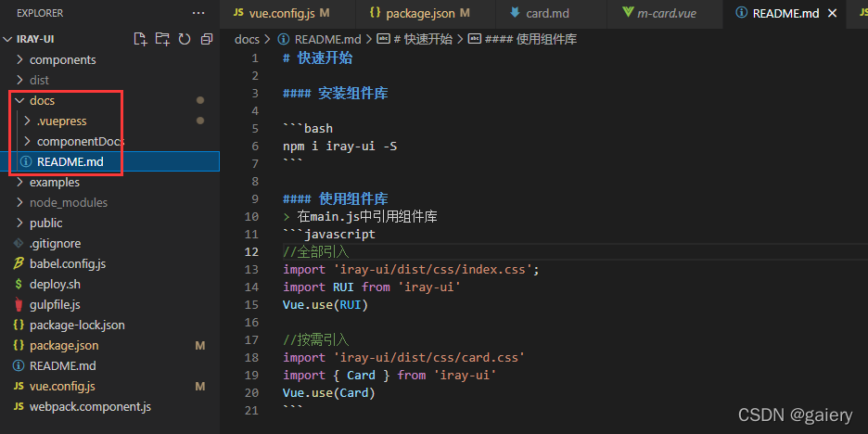
Task: Click the '//按需引入' comment on line 17
Action: (x=316, y=340)
